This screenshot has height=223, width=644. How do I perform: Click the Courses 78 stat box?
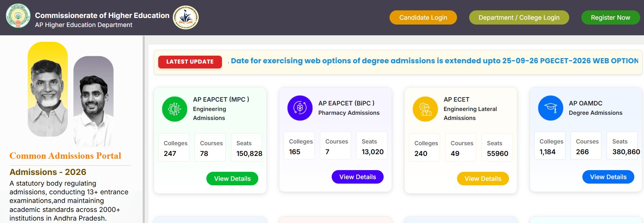coord(210,147)
